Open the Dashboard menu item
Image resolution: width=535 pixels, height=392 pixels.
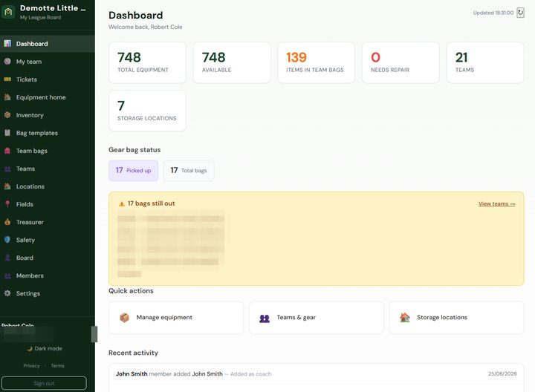click(48, 44)
